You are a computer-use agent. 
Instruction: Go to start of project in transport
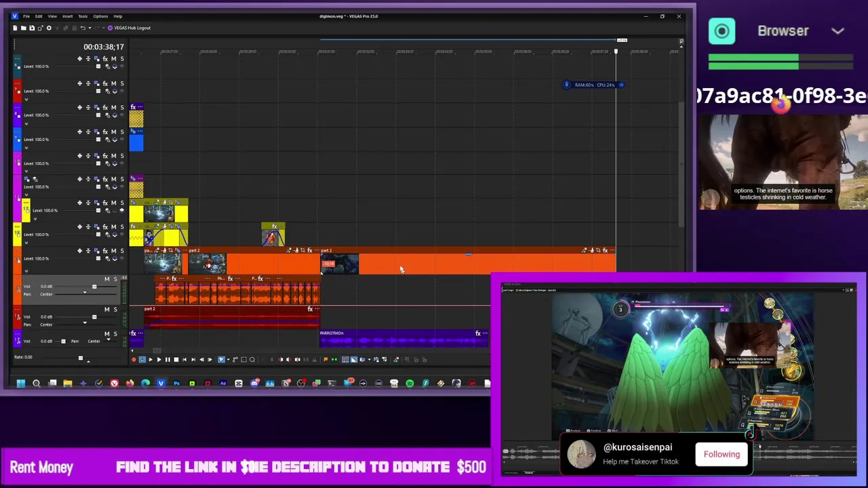(184, 359)
